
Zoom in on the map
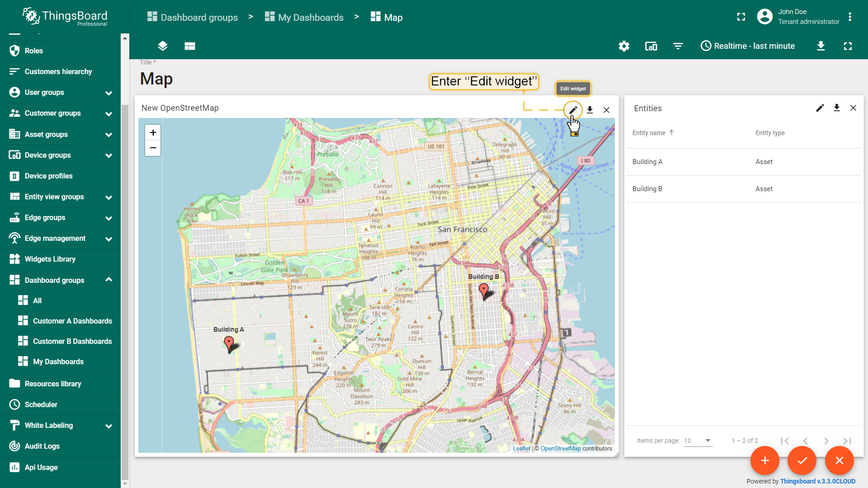pos(153,132)
